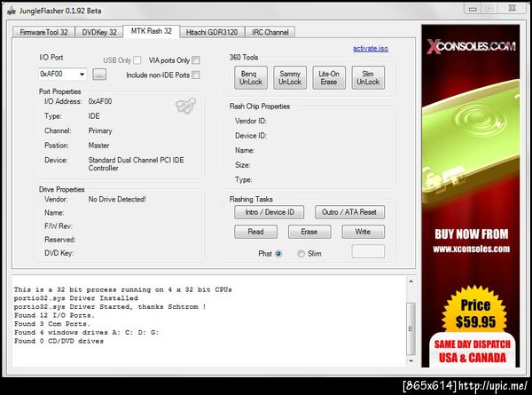The height and width of the screenshot is (395, 532).
Task: Click the bee logo in Port Properties
Action: pyautogui.click(x=185, y=106)
